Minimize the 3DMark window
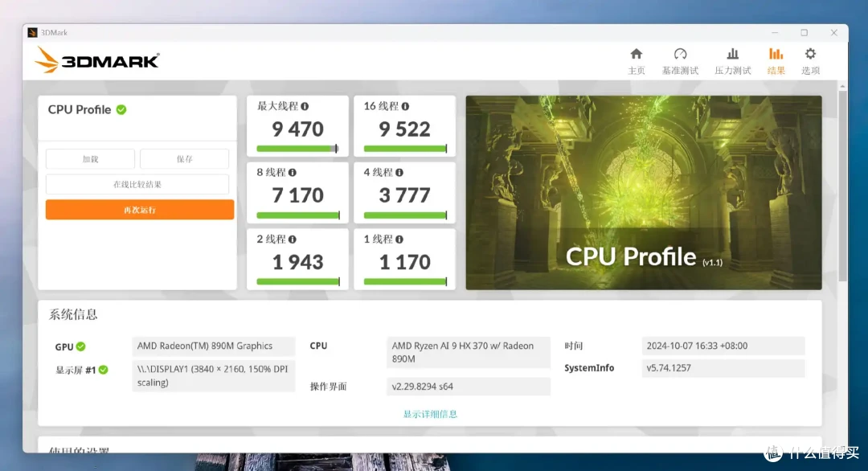 click(775, 33)
